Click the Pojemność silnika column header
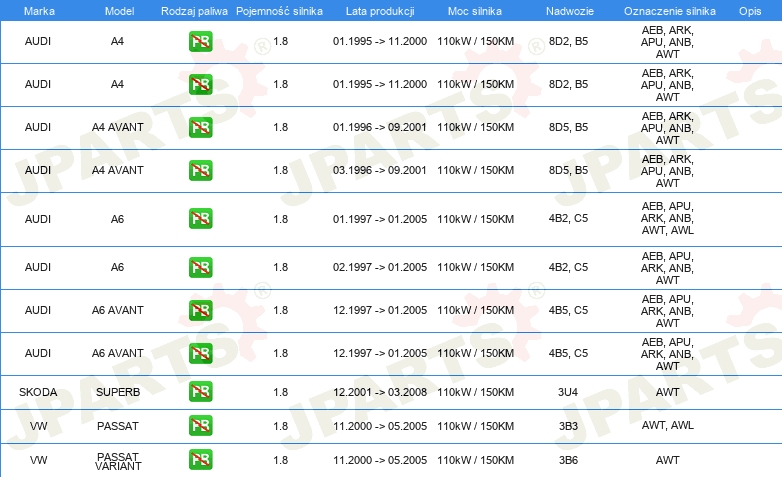This screenshot has height=477, width=782. tap(279, 11)
